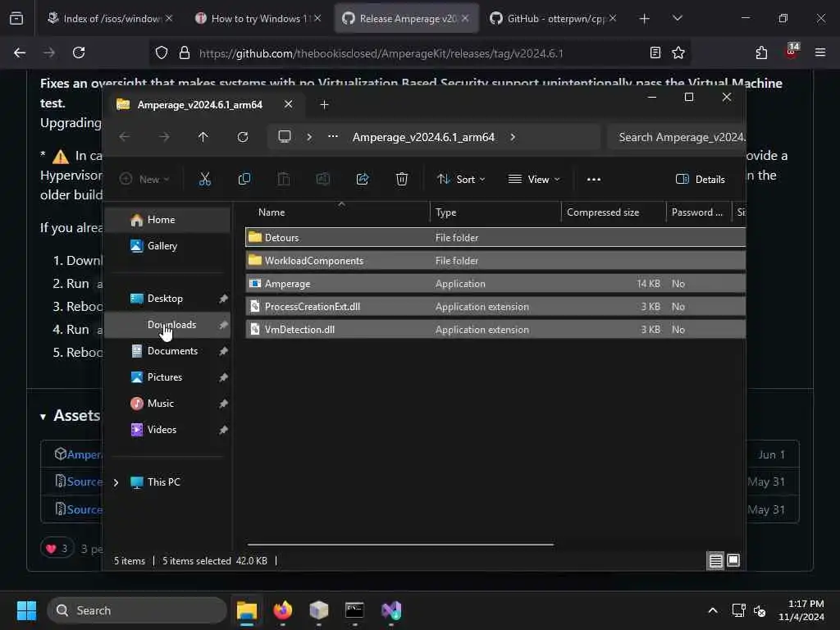Click the Firefox reload button
The width and height of the screenshot is (840, 630).
(x=79, y=52)
